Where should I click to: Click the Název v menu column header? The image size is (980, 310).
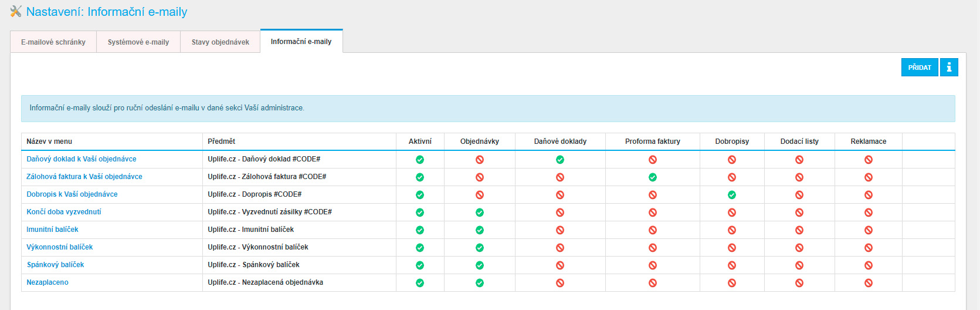pos(49,141)
